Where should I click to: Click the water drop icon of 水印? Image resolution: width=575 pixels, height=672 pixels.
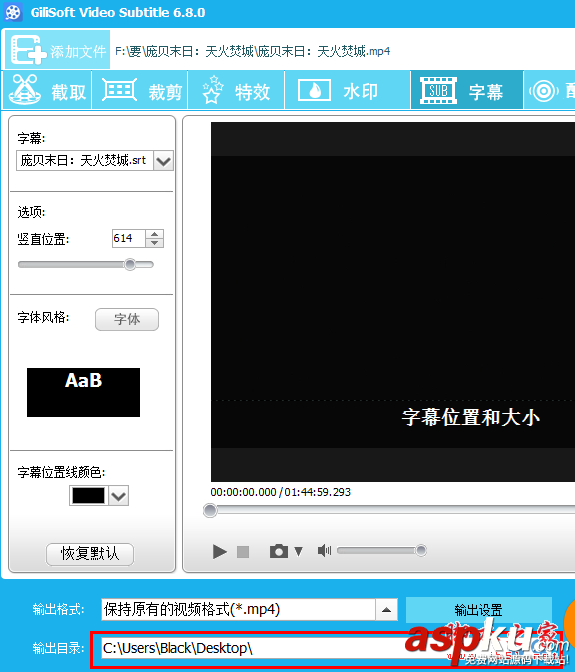[x=314, y=90]
